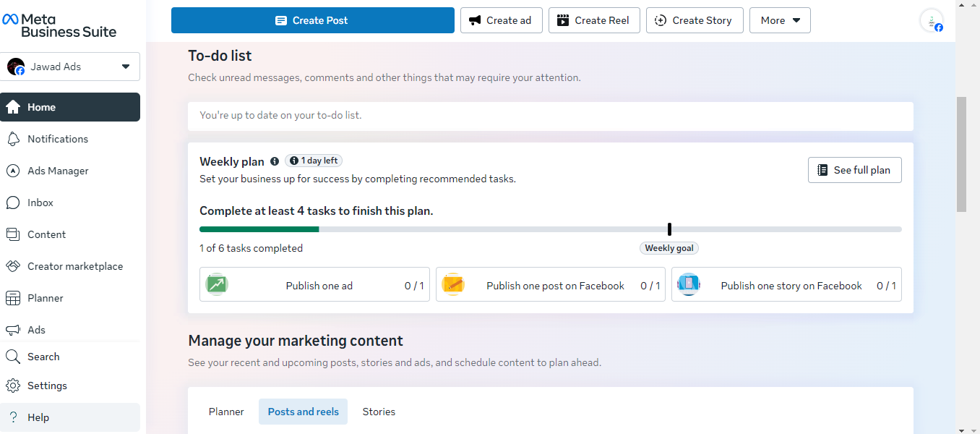Open the More dropdown menu
The width and height of the screenshot is (980, 434).
pyautogui.click(x=780, y=20)
